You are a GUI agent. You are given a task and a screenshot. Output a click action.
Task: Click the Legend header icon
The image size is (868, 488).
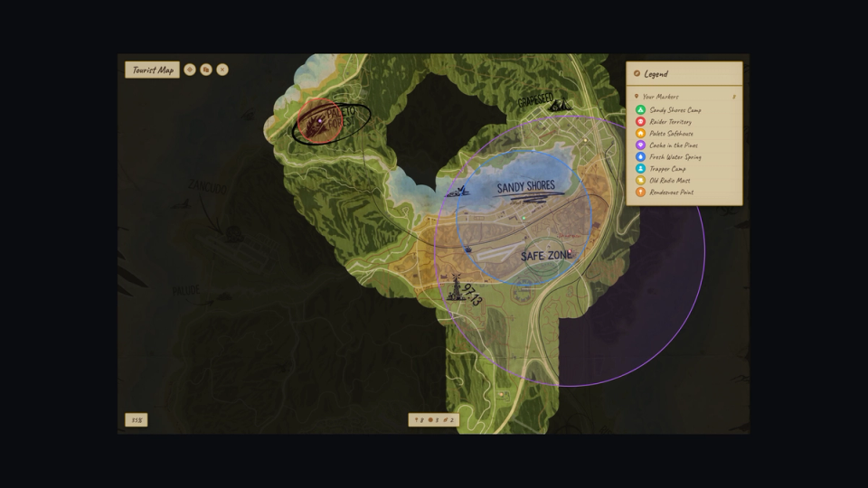[637, 73]
